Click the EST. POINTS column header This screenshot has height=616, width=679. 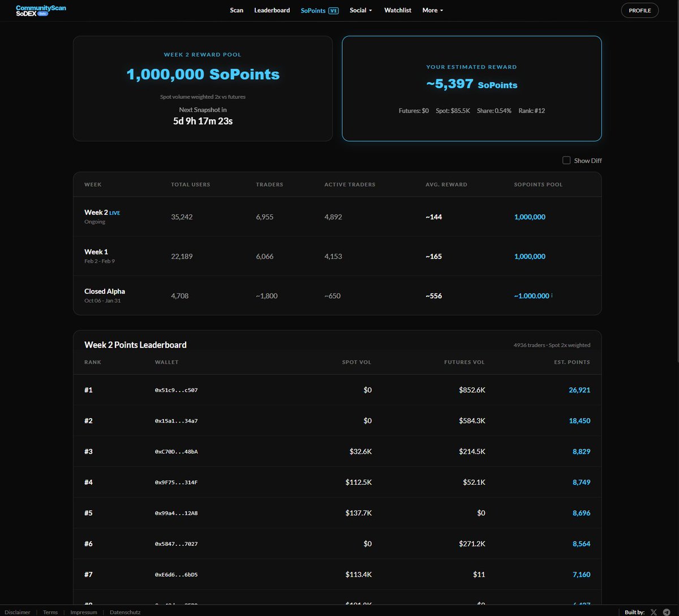(x=571, y=362)
